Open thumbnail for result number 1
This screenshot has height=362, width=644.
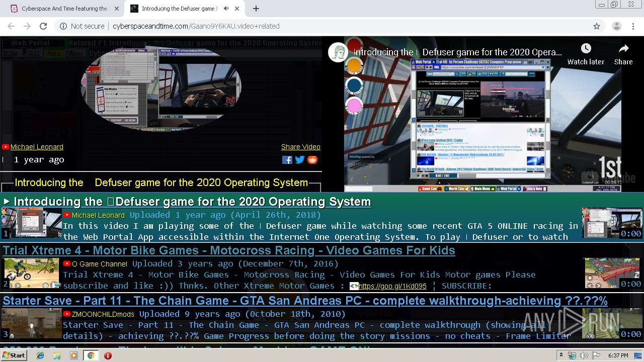(31, 223)
